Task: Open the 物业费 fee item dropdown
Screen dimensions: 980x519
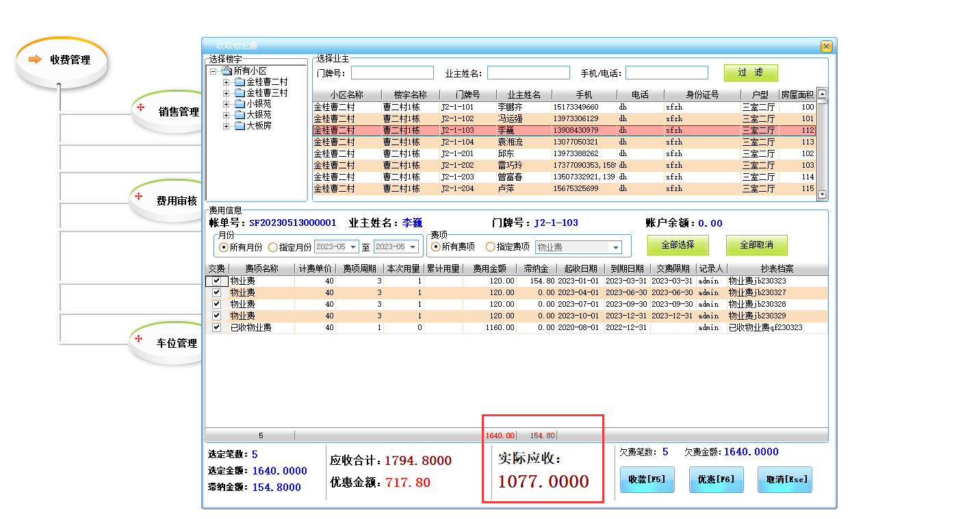Action: click(x=615, y=248)
